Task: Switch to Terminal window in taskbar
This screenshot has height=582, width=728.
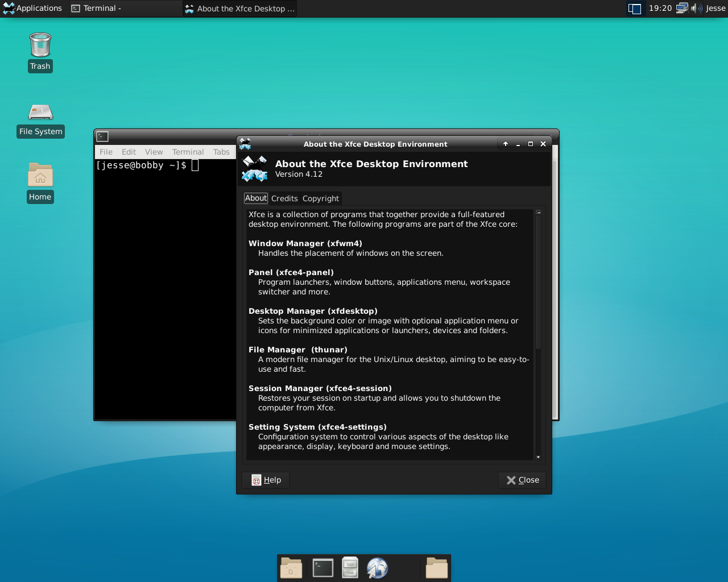Action: tap(125, 9)
